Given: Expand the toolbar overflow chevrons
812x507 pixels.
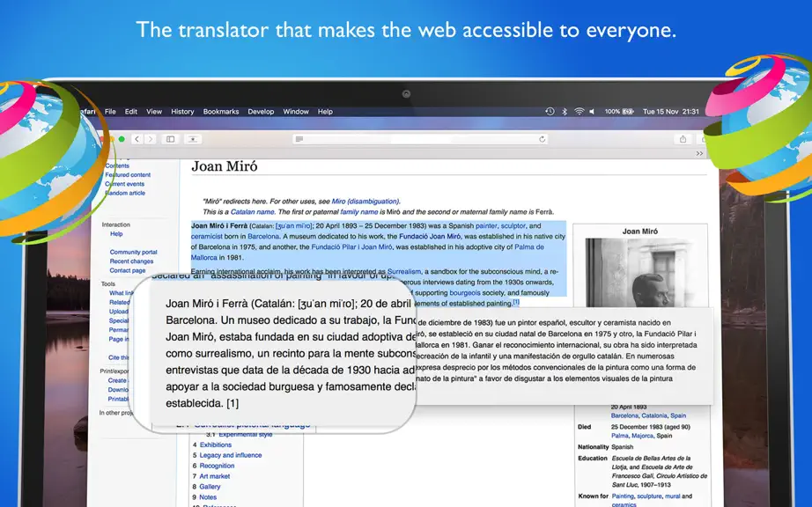Looking at the screenshot, I should (699, 154).
